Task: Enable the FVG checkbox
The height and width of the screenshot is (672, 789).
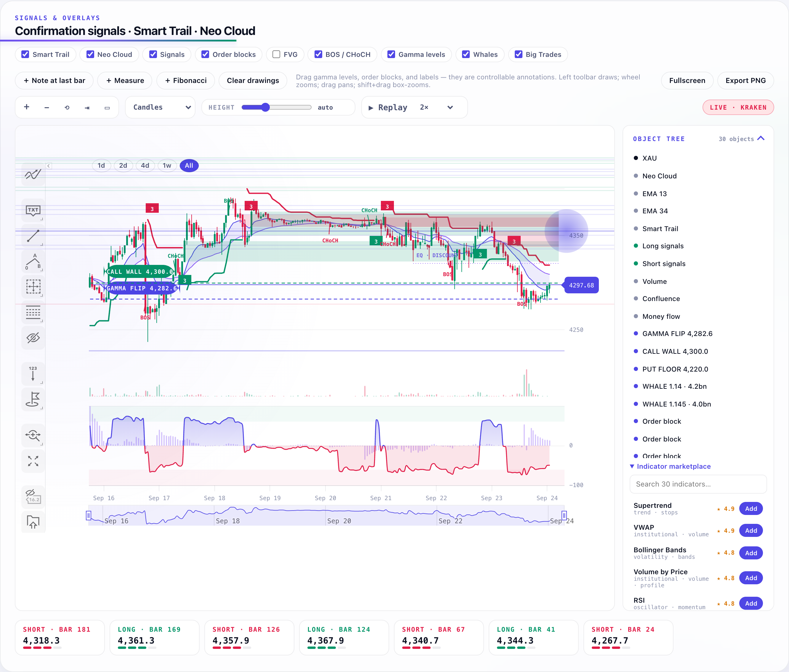Action: point(276,55)
